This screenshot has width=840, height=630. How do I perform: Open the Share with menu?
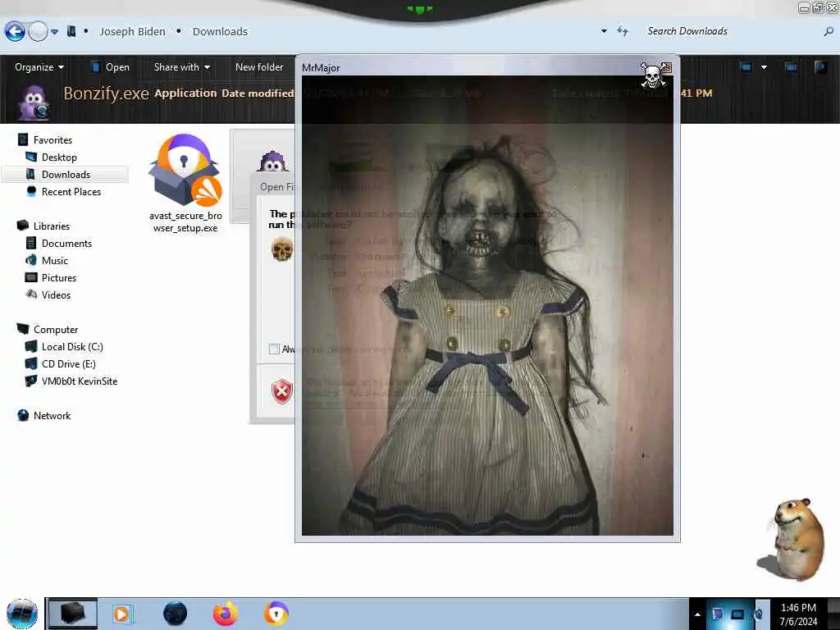(181, 67)
